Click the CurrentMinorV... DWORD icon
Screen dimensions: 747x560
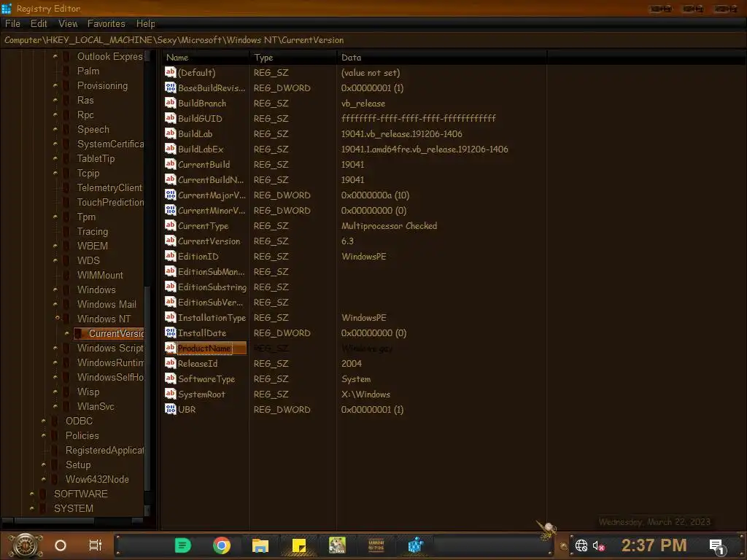click(x=170, y=210)
